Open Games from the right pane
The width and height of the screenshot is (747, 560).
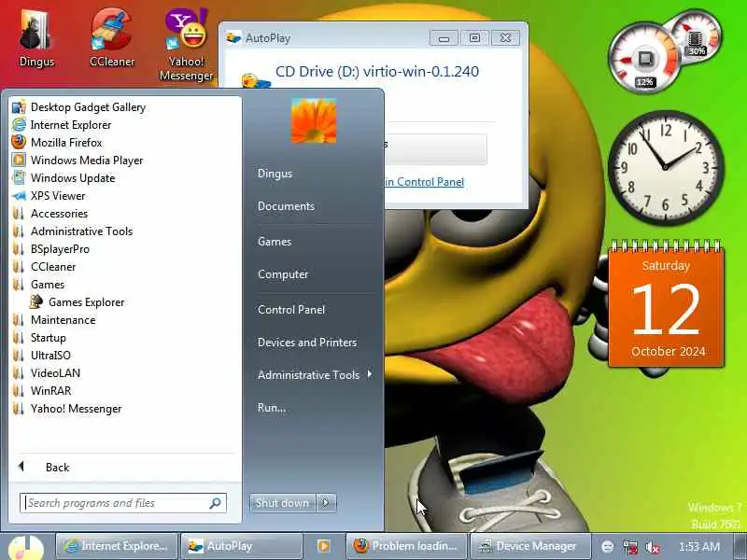[275, 242]
